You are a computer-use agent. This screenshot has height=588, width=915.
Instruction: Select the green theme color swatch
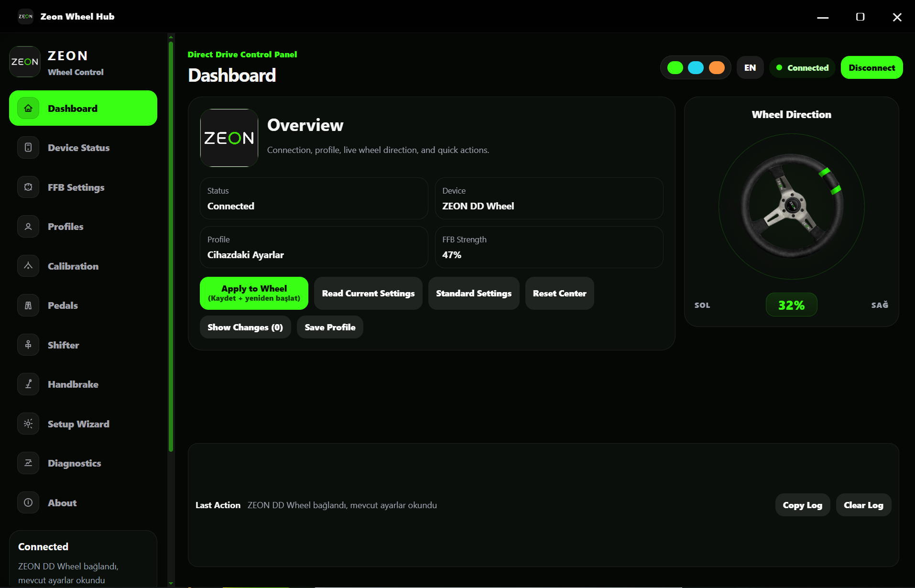(675, 68)
